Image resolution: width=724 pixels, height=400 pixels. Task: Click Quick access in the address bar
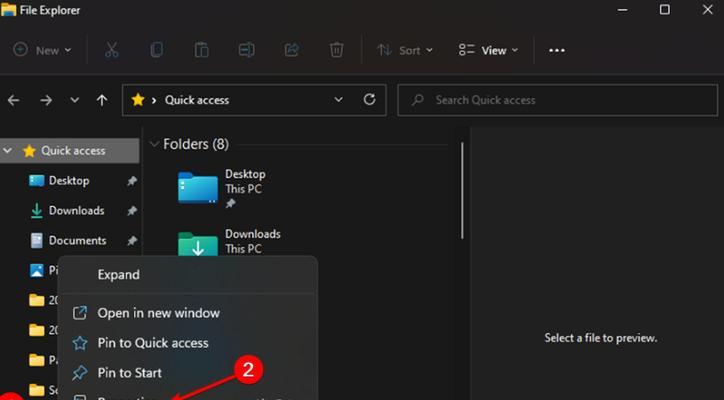[197, 100]
